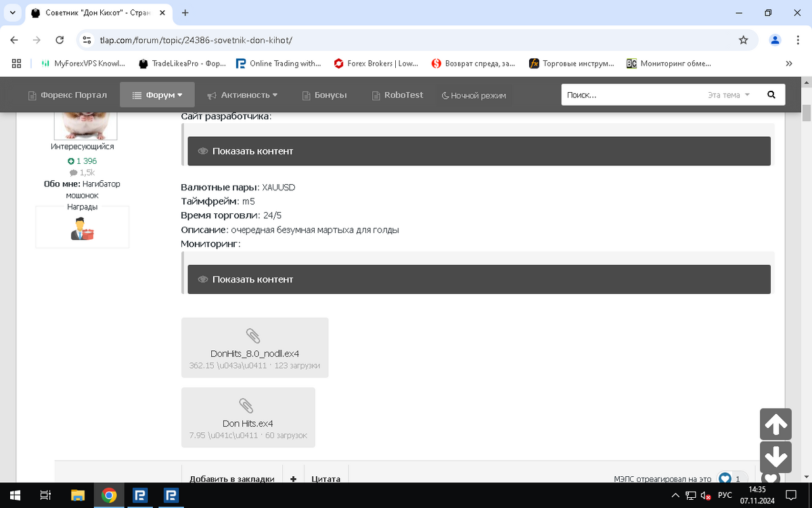The width and height of the screenshot is (812, 508).
Task: Open the Windows Start menu
Action: coord(16,495)
